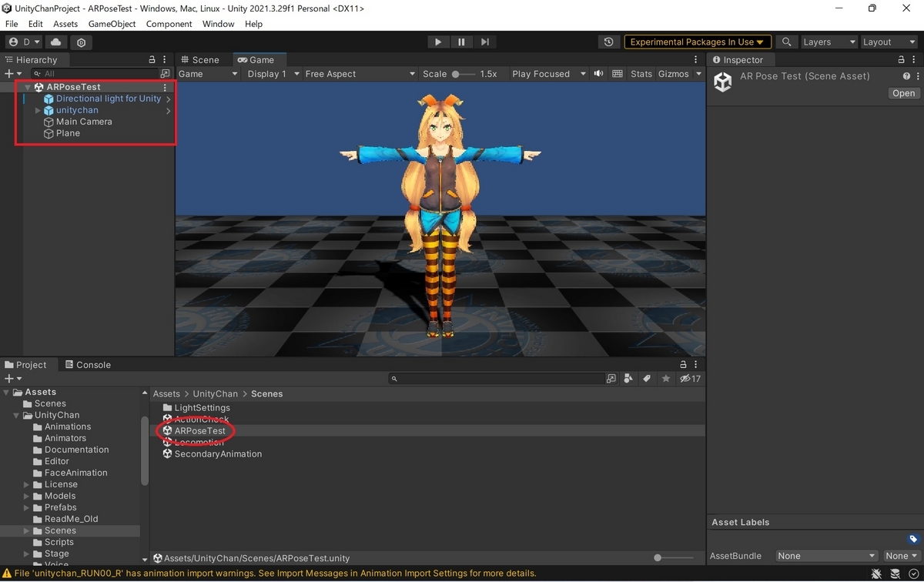Expand the unitychan object in Hierarchy
Image resolution: width=924 pixels, height=582 pixels.
38,110
